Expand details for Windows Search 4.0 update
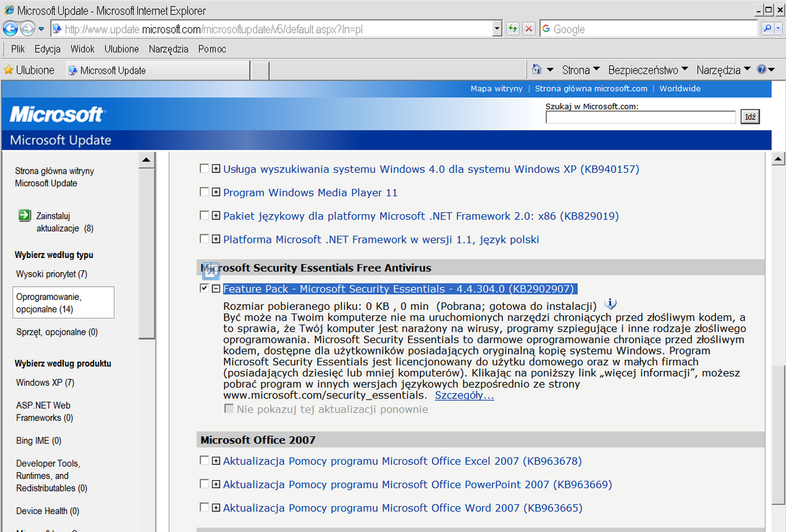Viewport: 786px width, 532px height. (216, 169)
